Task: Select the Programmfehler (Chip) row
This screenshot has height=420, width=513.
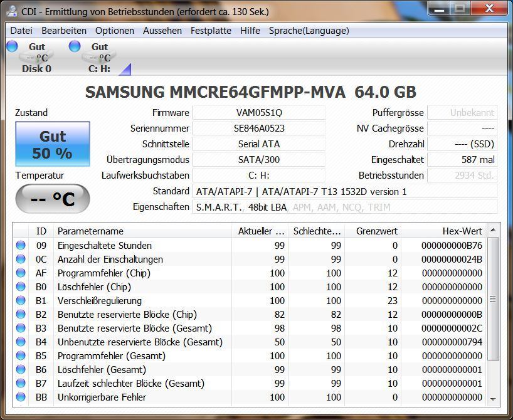Action: (250, 273)
